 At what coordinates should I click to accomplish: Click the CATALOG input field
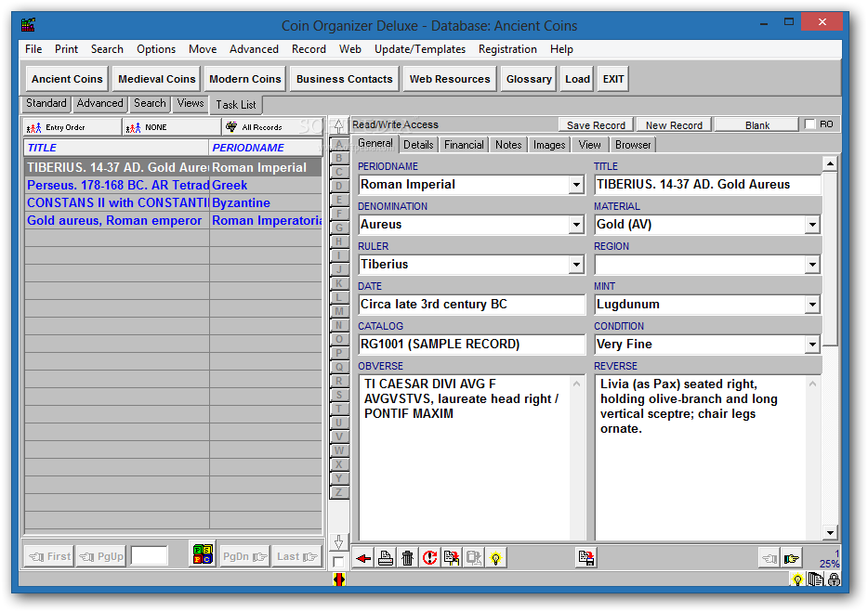[472, 345]
